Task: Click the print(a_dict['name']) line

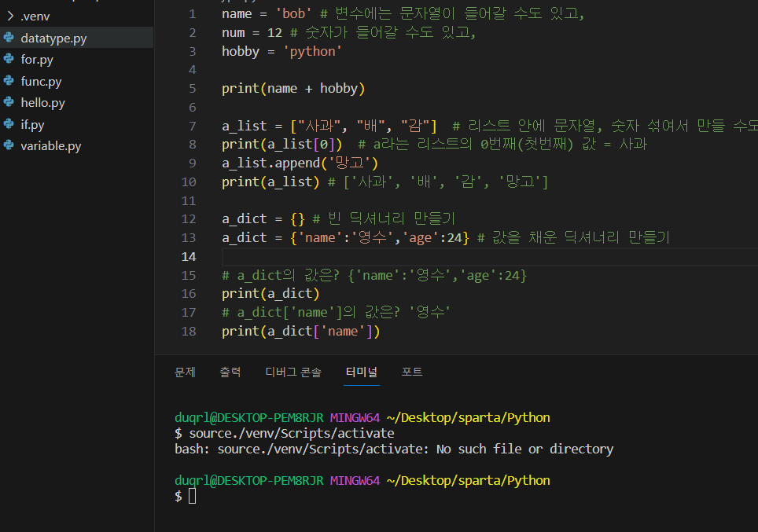Action: point(300,332)
